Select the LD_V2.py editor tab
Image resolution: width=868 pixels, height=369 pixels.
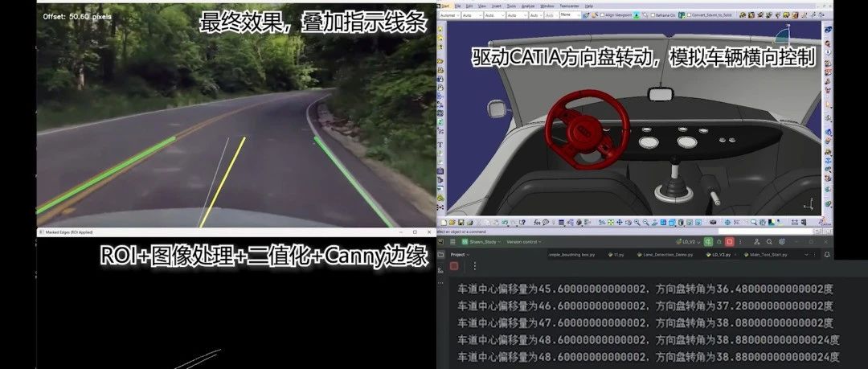pyautogui.click(x=719, y=255)
